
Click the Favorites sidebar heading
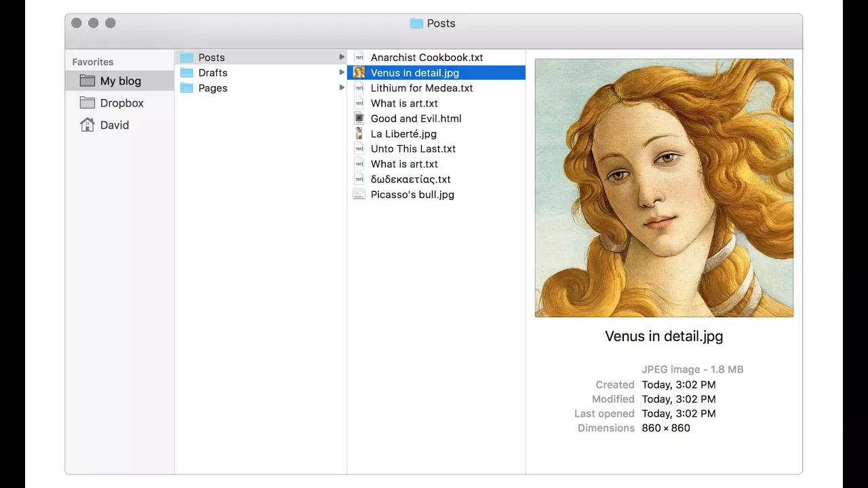click(93, 62)
